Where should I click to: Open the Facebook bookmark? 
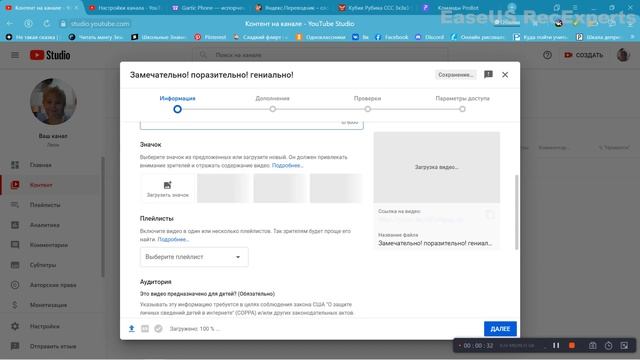pyautogui.click(x=391, y=37)
